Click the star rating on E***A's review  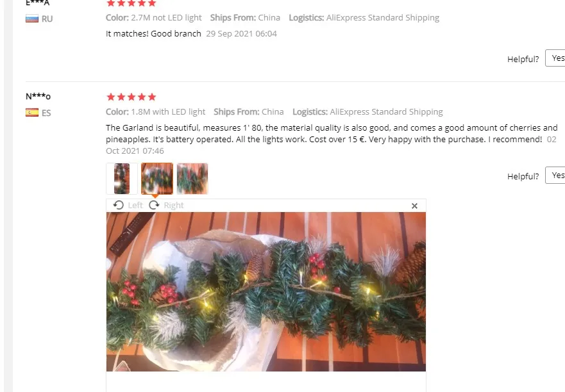131,3
